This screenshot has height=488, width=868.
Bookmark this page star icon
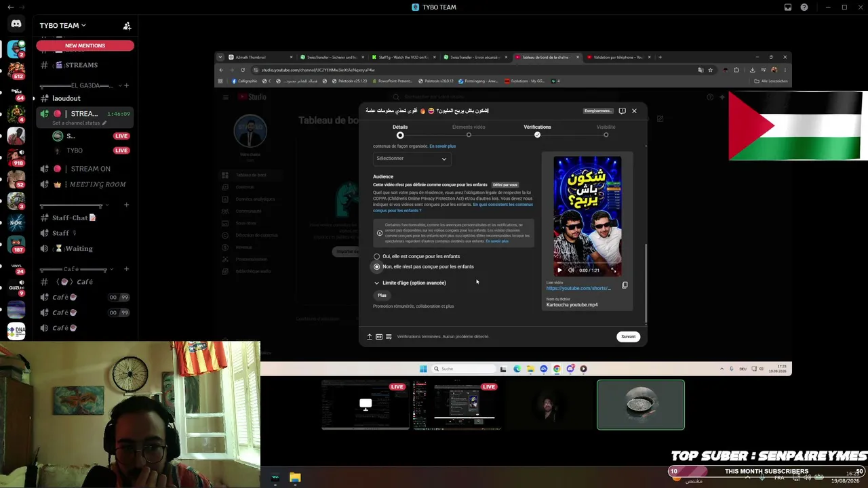point(710,70)
